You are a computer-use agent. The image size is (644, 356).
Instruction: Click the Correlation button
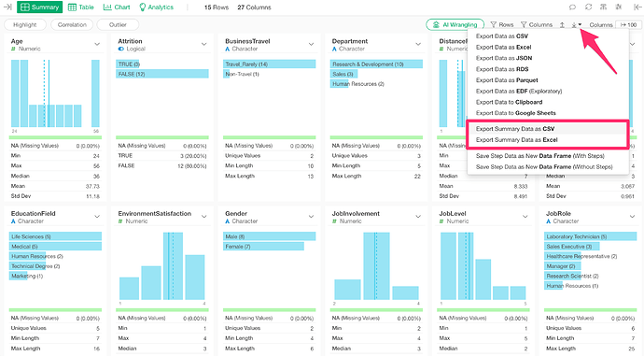(x=72, y=24)
